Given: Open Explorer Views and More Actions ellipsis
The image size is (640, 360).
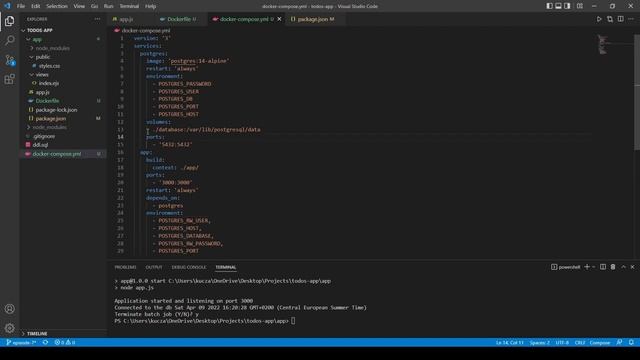Looking at the screenshot, I should tap(97, 19).
